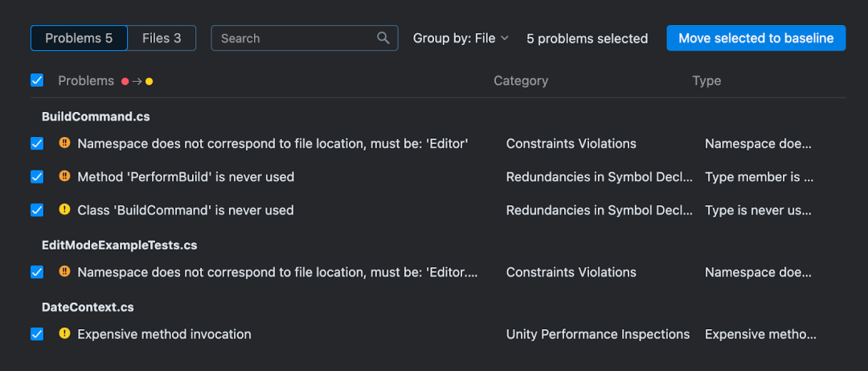This screenshot has width=868, height=371.
Task: Collapse the BuildCommand.cs file group
Action: tap(96, 117)
